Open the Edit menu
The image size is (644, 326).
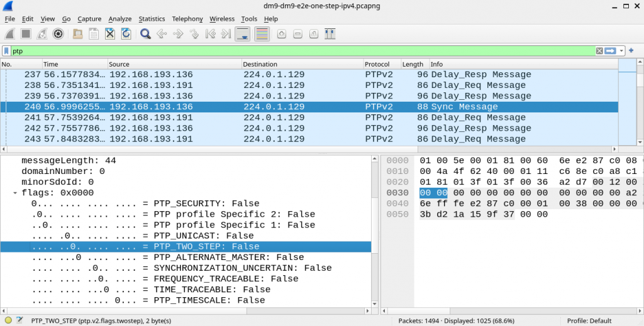point(28,19)
